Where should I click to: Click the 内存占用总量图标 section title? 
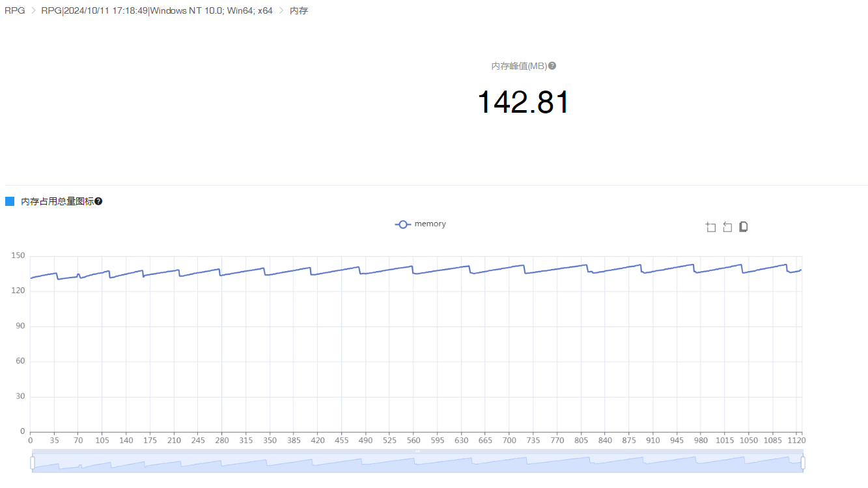coord(57,202)
